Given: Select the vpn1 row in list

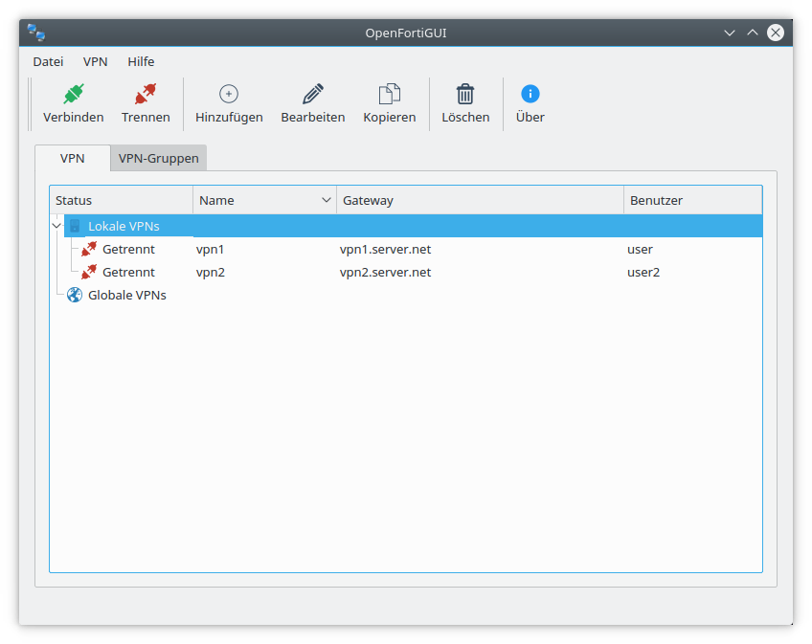Looking at the screenshot, I should point(210,249).
